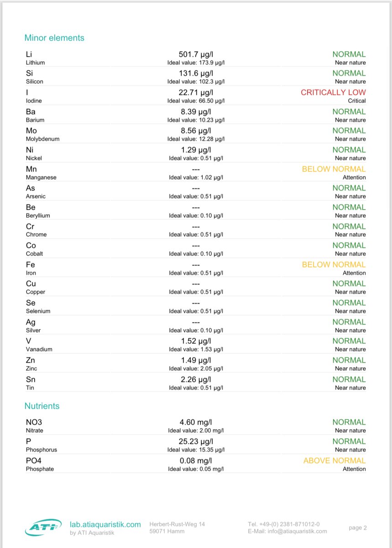
Task: Click the ABOVE NORMAL status for Phosphate
Action: click(x=335, y=460)
